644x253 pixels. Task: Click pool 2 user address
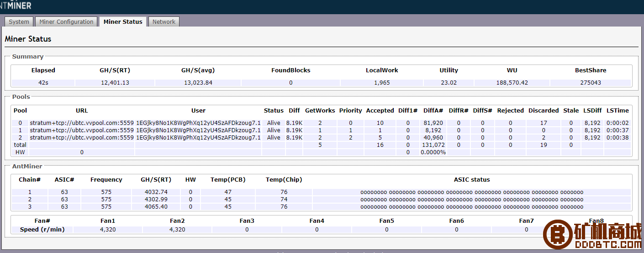(x=198, y=138)
